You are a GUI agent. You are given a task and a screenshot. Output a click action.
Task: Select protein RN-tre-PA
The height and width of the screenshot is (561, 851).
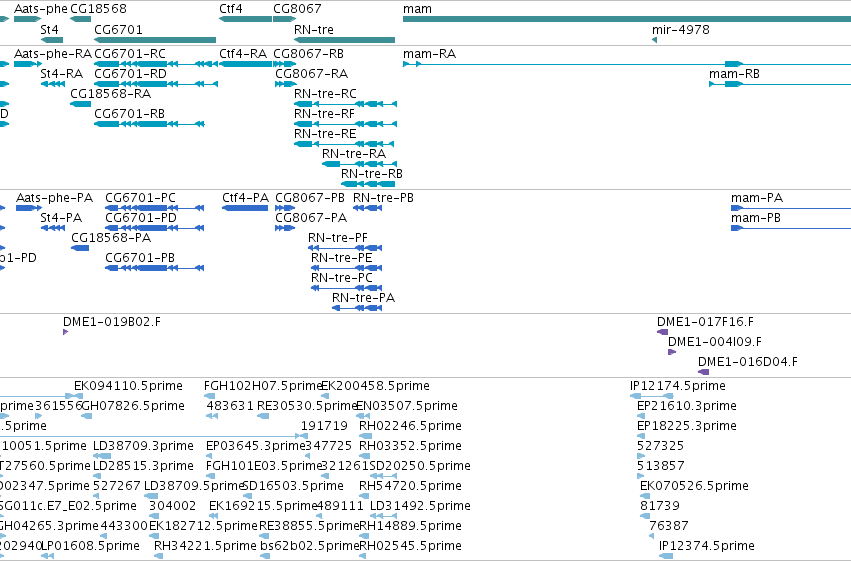tap(357, 308)
